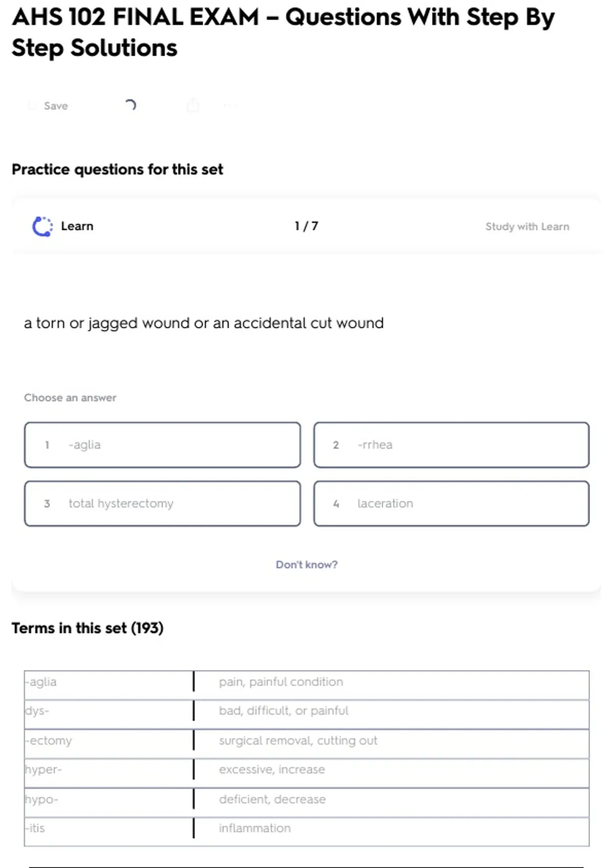The image size is (613, 868).
Task: Click the Don't know? link
Action: pyautogui.click(x=306, y=565)
